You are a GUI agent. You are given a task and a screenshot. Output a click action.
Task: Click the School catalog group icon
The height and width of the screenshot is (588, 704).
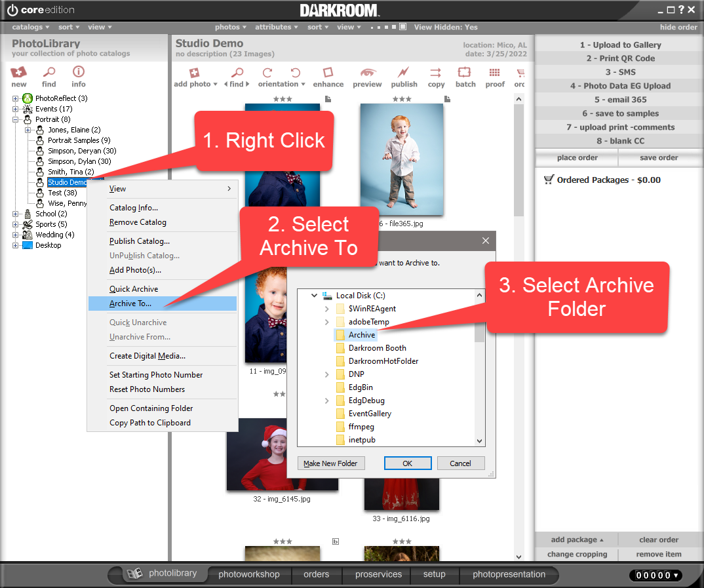28,214
